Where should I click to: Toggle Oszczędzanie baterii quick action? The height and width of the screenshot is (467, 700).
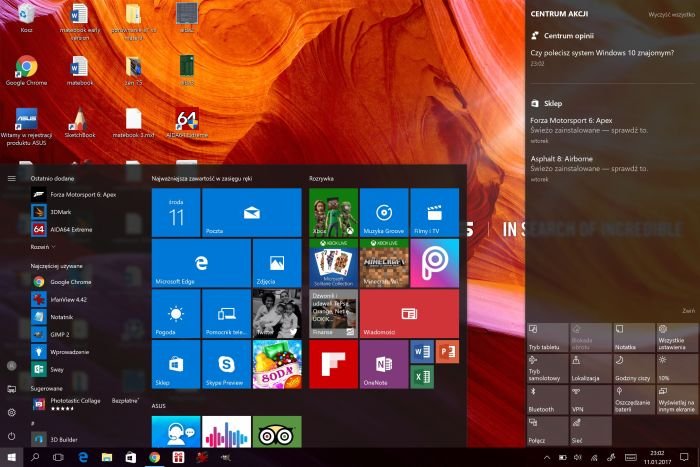click(x=633, y=400)
